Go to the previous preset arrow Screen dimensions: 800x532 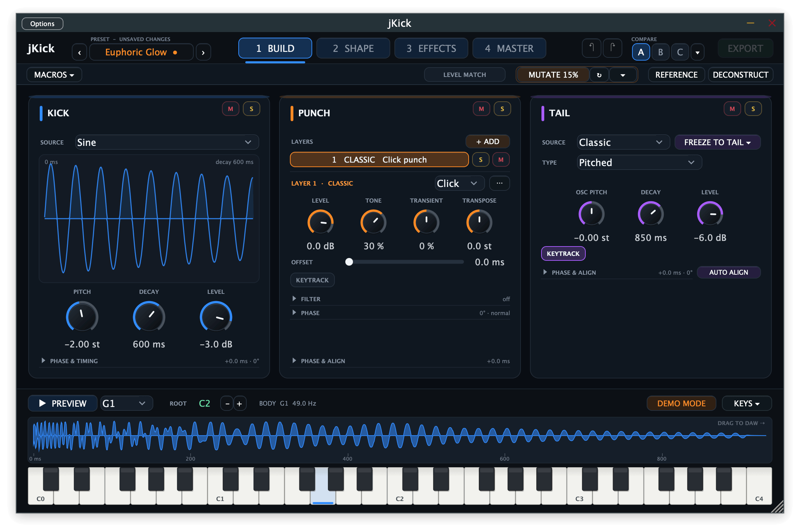pyautogui.click(x=79, y=53)
